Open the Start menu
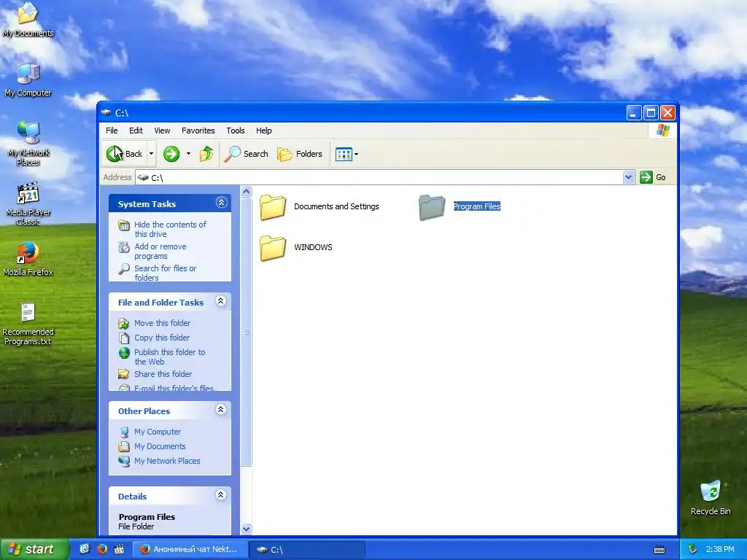Screen dimensions: 747x560 (34, 549)
